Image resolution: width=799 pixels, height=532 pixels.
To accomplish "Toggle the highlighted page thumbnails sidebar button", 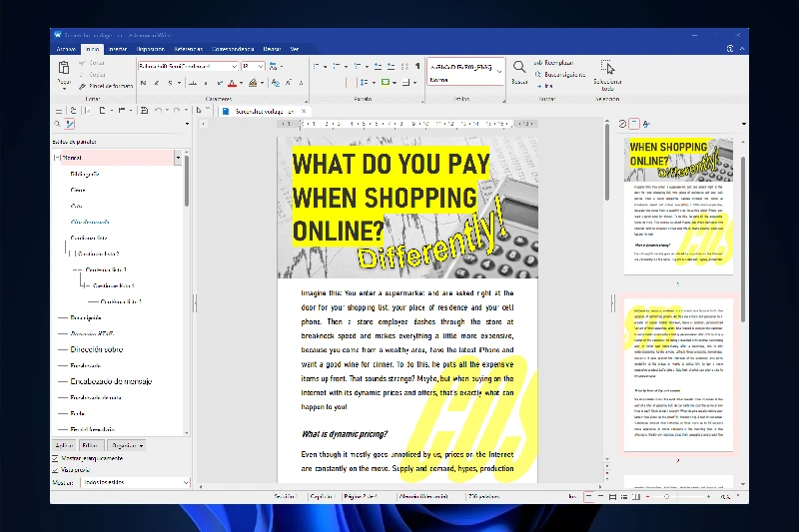I will pos(634,124).
